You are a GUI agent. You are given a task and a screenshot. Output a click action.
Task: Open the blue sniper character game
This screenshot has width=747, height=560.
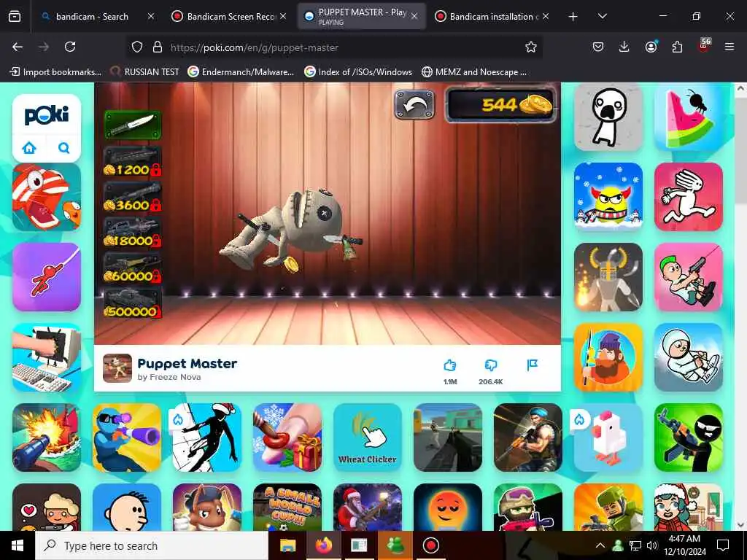point(127,437)
